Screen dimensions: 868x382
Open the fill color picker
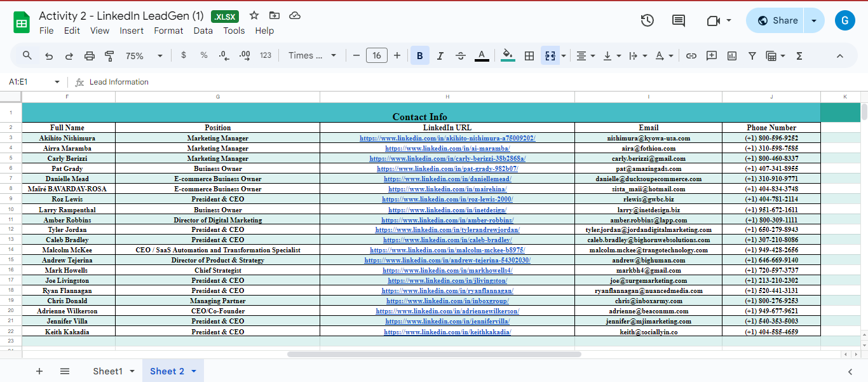pos(508,56)
